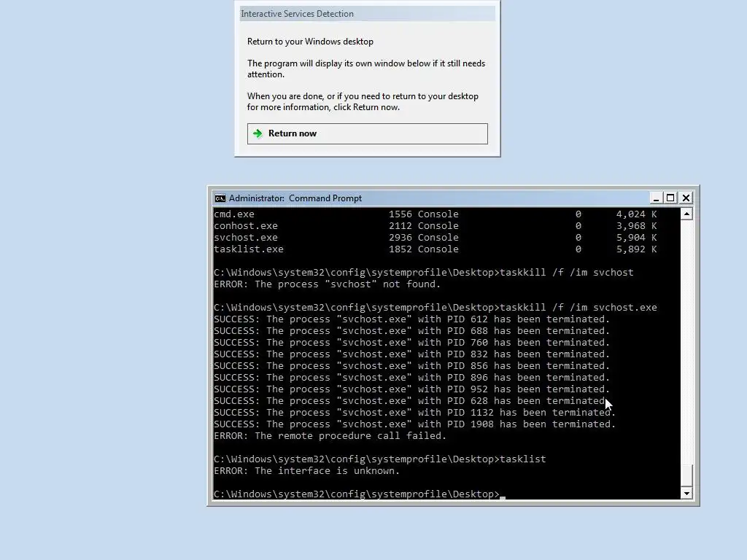Click the last empty prompt line with cursor
This screenshot has width=747, height=560.
pyautogui.click(x=360, y=494)
